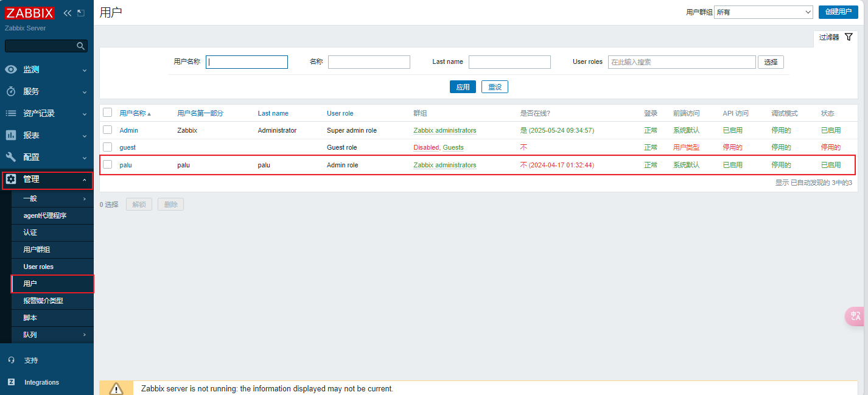Open 脚本 menu item
Image resolution: width=868 pixels, height=395 pixels.
click(52, 318)
